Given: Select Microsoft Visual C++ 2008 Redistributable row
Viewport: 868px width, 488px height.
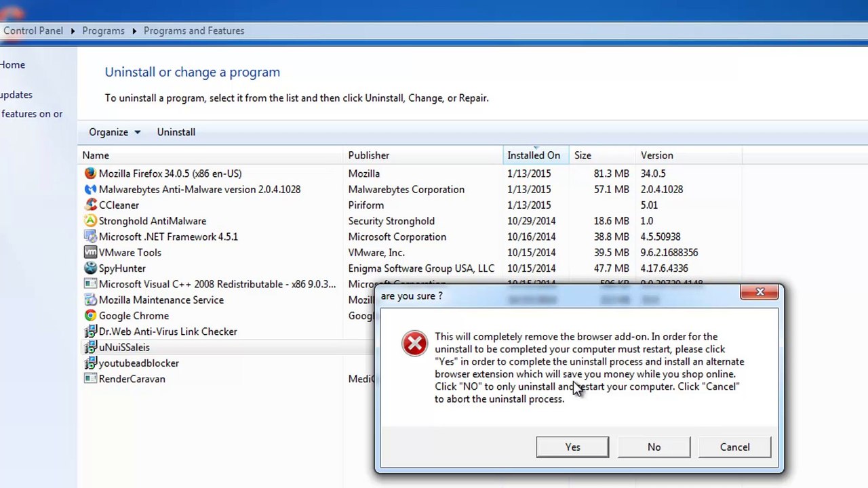Looking at the screenshot, I should click(217, 284).
